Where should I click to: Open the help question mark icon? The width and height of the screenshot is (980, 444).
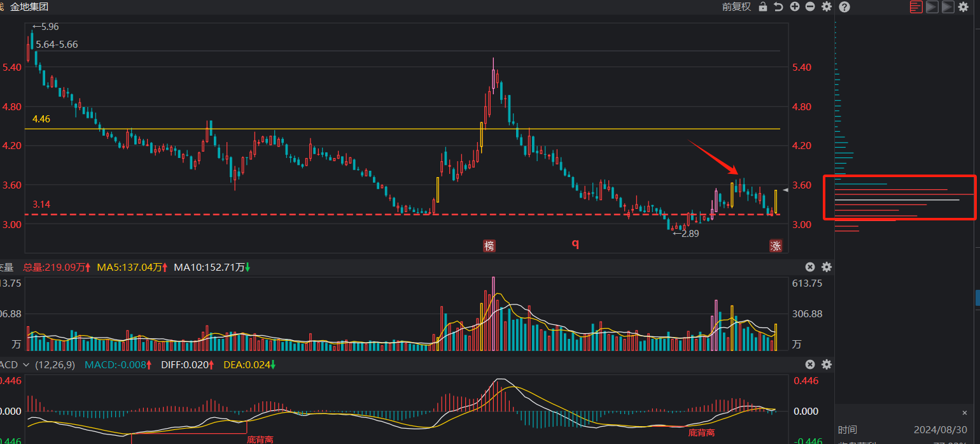coord(844,7)
